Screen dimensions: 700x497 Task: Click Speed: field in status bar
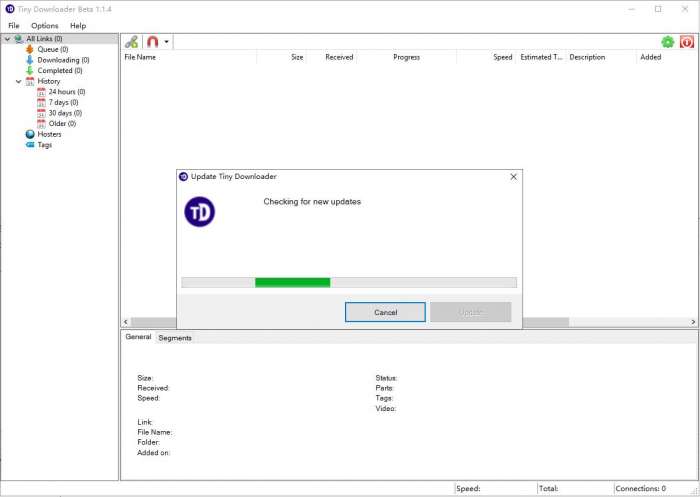[496, 489]
